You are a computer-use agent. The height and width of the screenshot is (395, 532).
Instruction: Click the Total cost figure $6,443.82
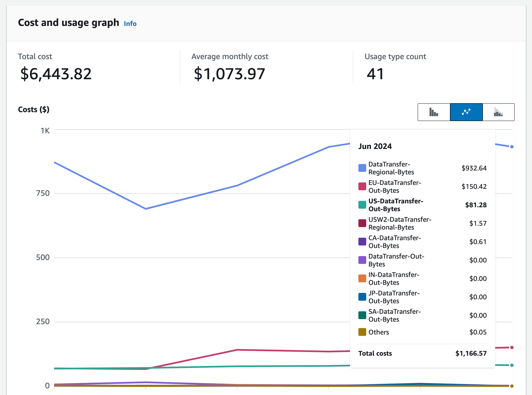point(55,73)
